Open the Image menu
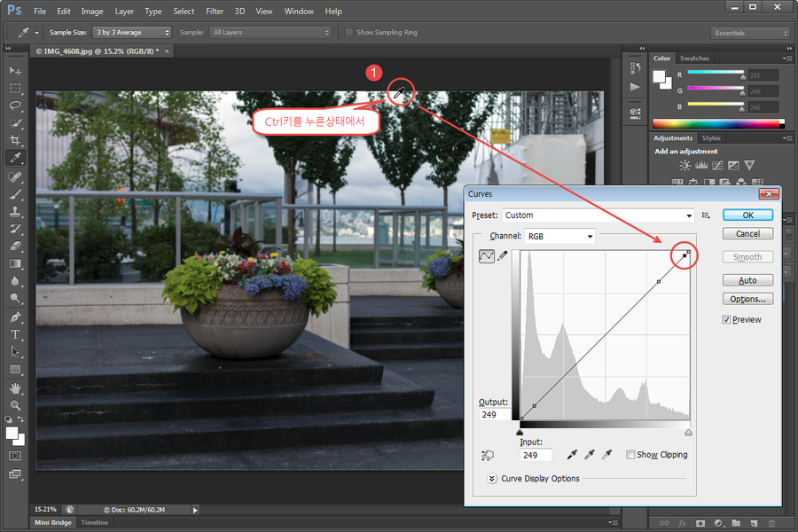 (92, 12)
